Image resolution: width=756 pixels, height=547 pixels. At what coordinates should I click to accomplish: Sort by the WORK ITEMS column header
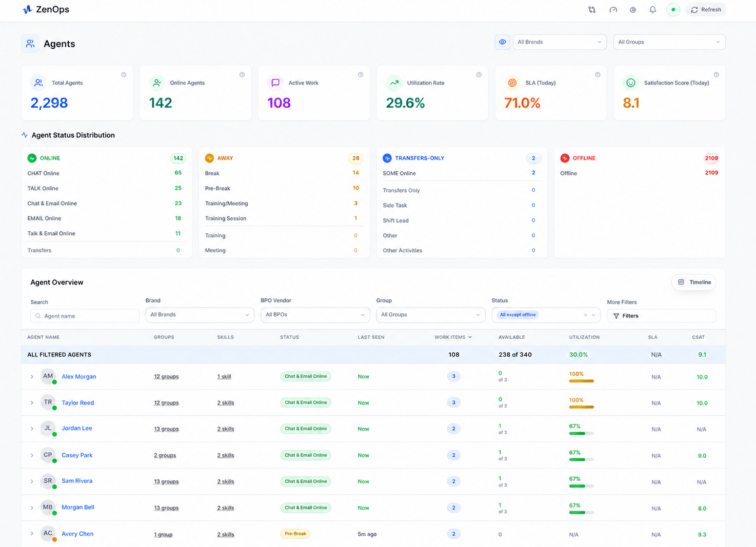coord(453,337)
